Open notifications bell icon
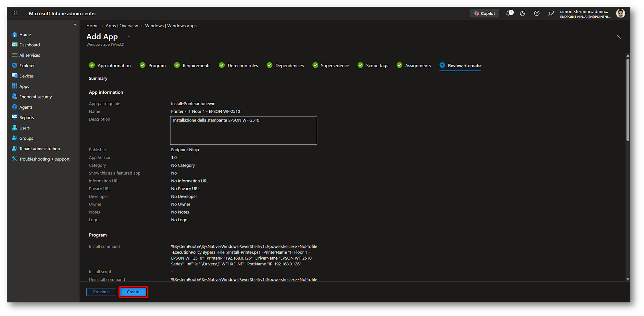Image resolution: width=644 pixels, height=316 pixels. pos(509,13)
